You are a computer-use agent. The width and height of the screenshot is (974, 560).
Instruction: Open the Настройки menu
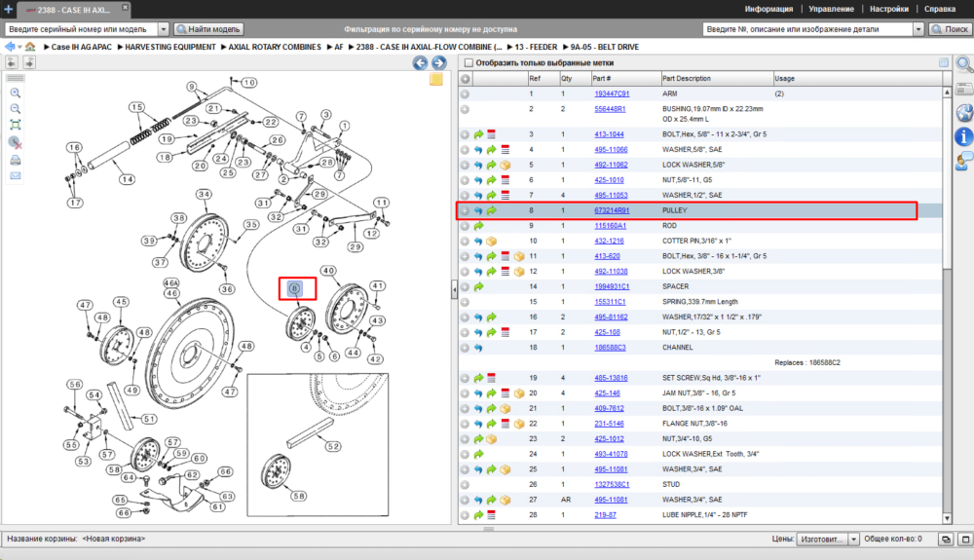pyautogui.click(x=889, y=9)
